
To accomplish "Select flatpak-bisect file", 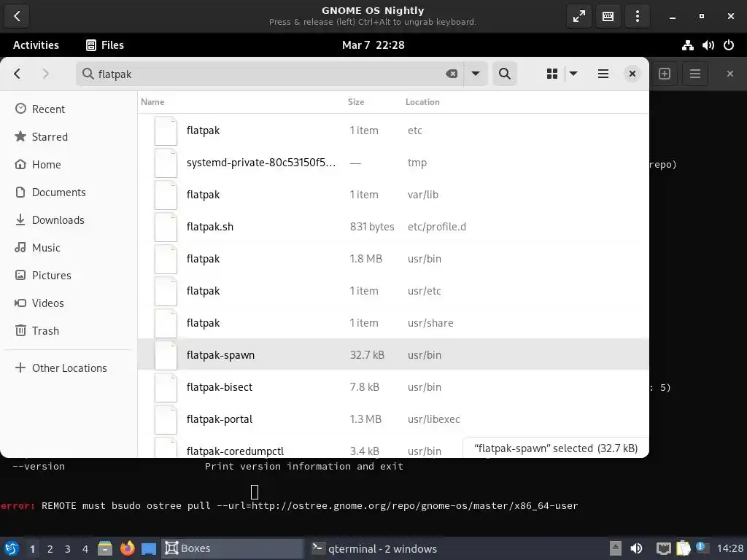I will pyautogui.click(x=393, y=387).
